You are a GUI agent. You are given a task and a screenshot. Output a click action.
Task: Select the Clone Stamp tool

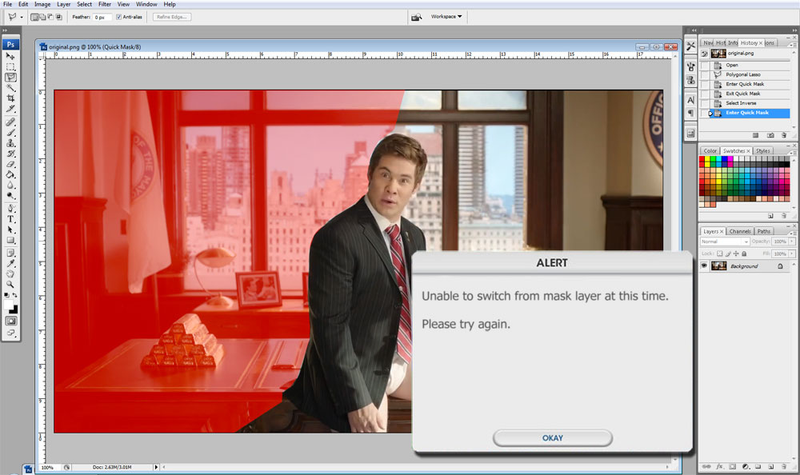(11, 143)
